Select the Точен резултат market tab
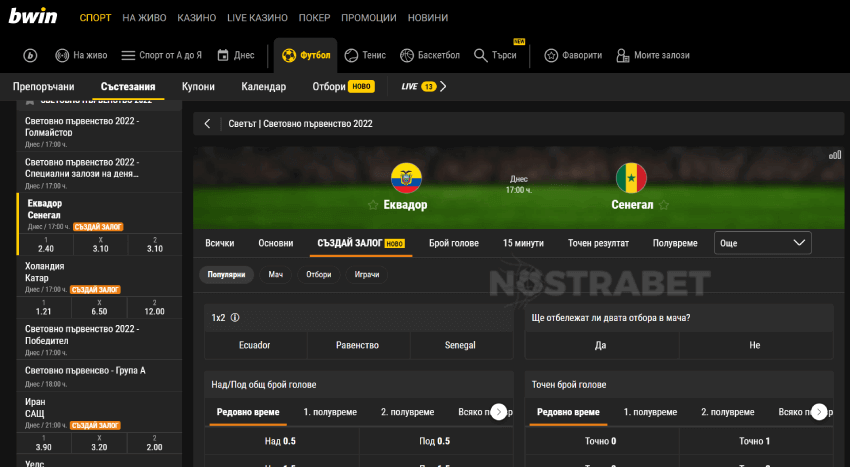This screenshot has height=467, width=850. click(x=598, y=243)
